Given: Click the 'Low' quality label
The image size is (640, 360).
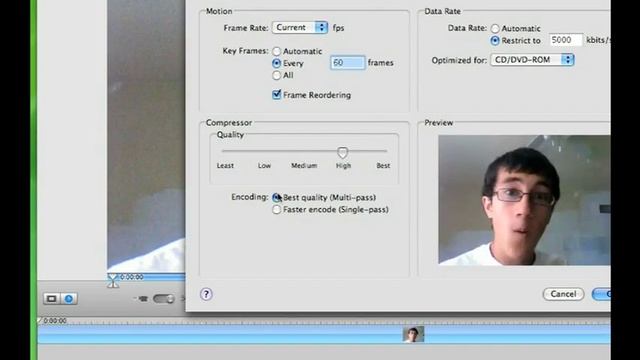Looking at the screenshot, I should click(x=264, y=166).
